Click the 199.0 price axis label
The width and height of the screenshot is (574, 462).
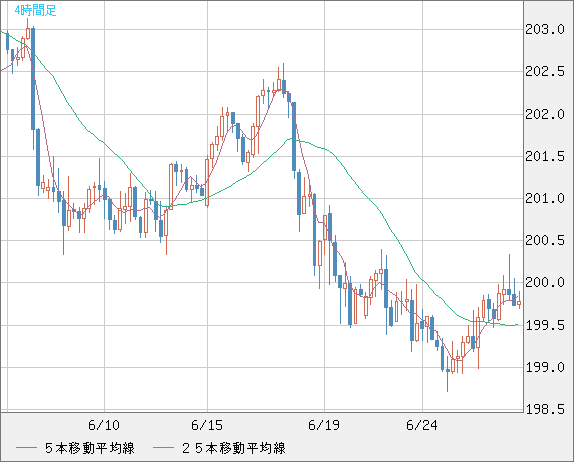(545, 367)
